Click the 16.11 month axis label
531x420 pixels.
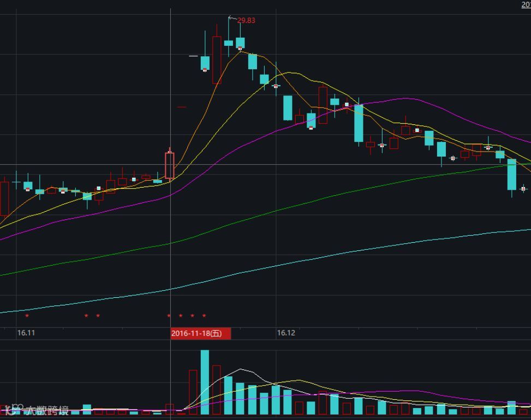[26, 333]
